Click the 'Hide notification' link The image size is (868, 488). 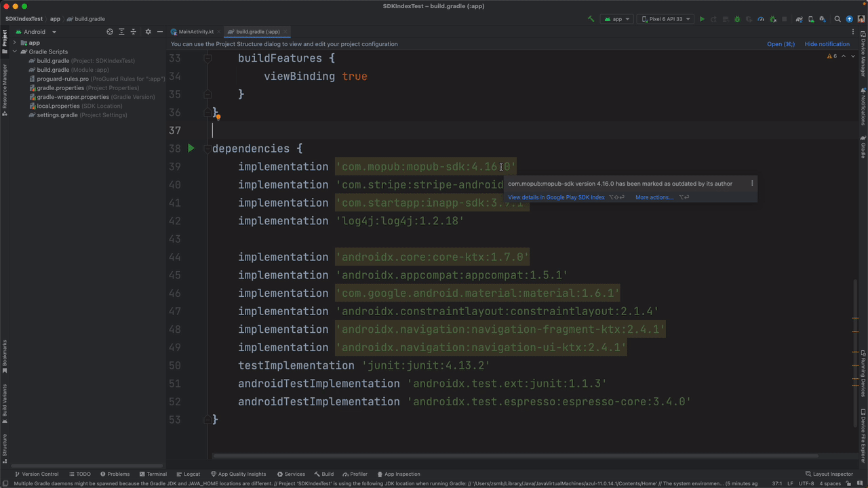827,44
